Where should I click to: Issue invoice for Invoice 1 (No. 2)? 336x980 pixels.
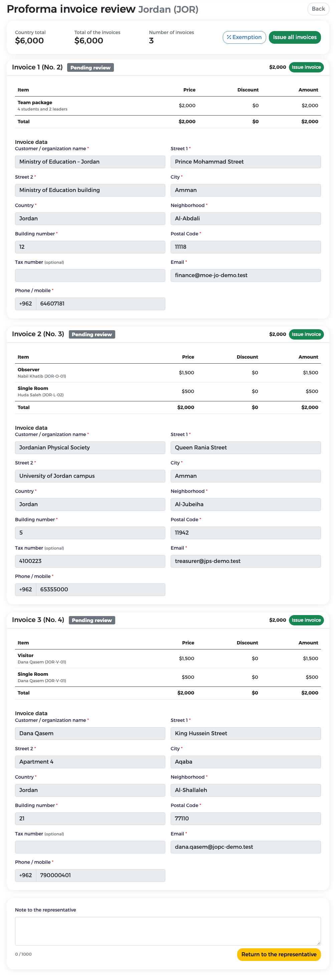[306, 67]
